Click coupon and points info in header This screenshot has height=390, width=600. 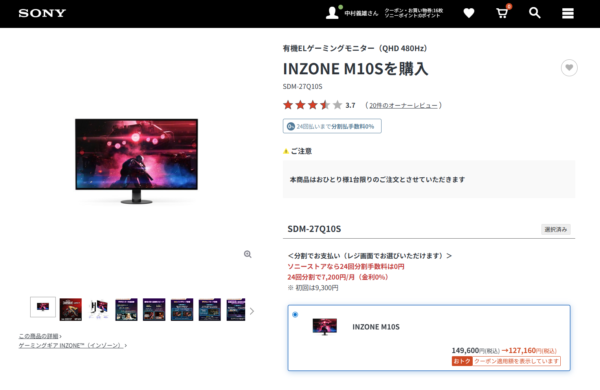coord(414,13)
